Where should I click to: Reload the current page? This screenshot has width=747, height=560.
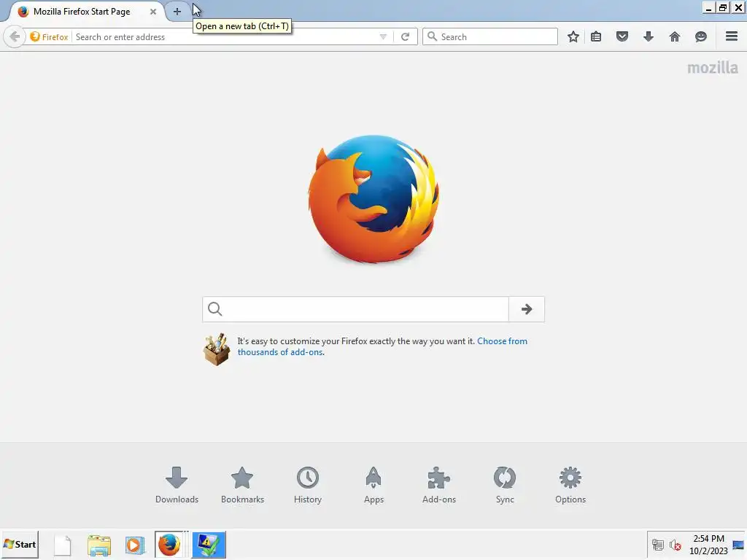point(406,36)
